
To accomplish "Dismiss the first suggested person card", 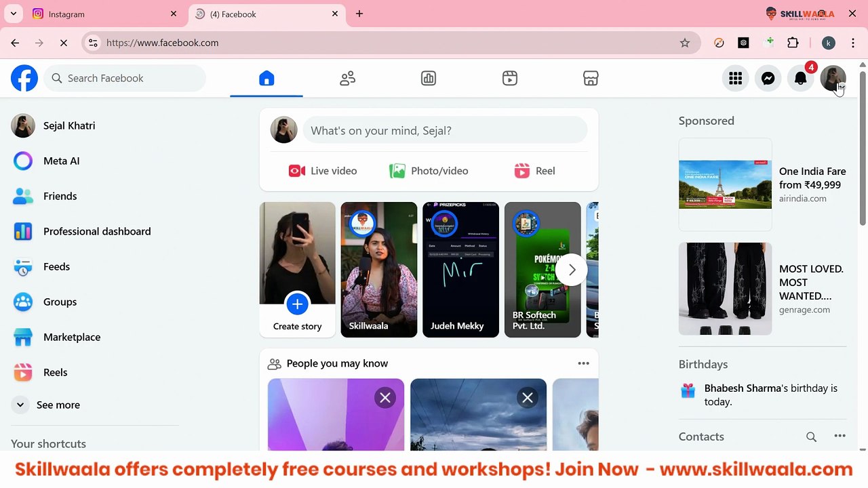I will tap(385, 398).
